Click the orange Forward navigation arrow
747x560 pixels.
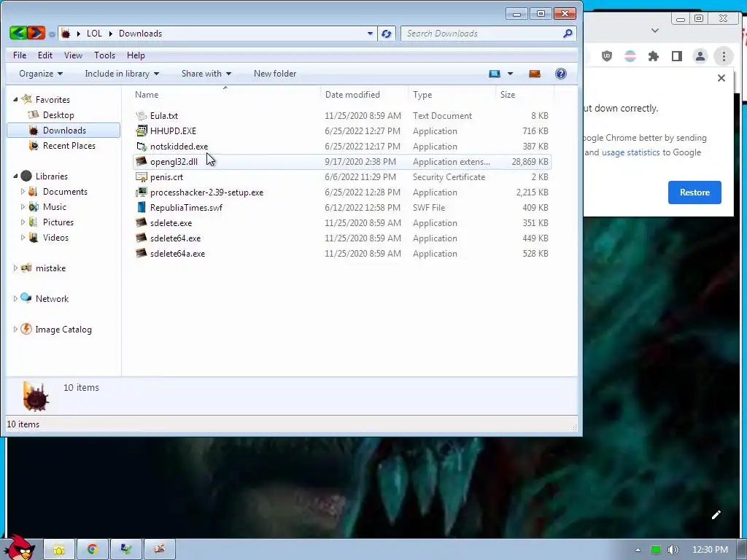click(x=36, y=33)
